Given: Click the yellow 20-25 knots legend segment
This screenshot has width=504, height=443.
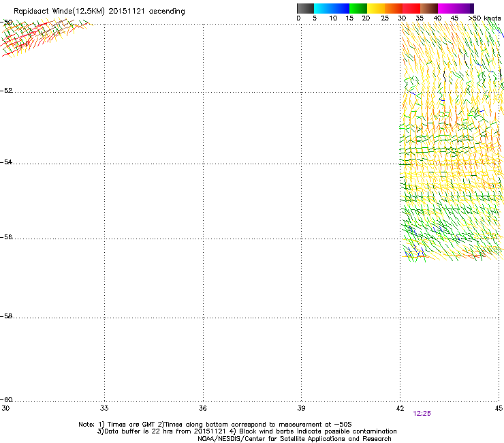Looking at the screenshot, I should (376, 8).
